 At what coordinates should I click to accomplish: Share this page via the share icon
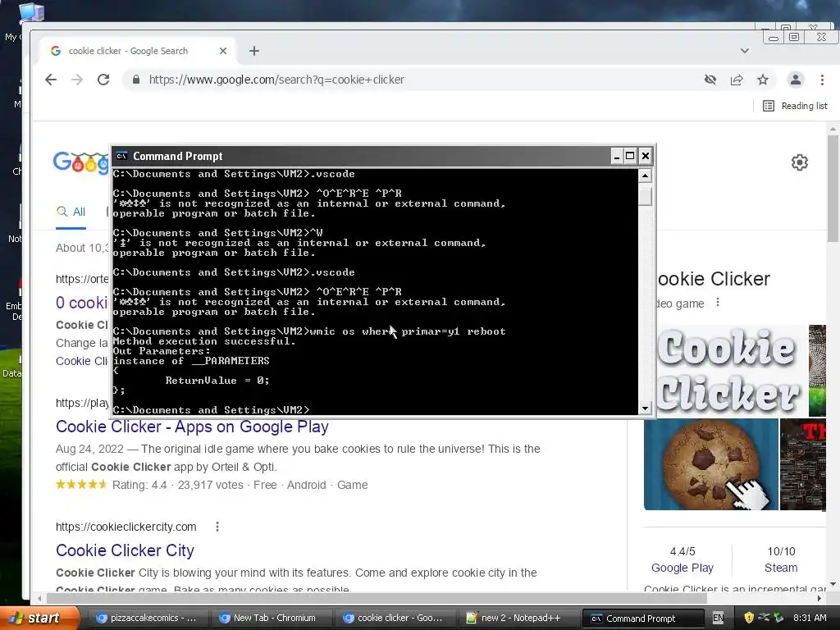pyautogui.click(x=737, y=80)
